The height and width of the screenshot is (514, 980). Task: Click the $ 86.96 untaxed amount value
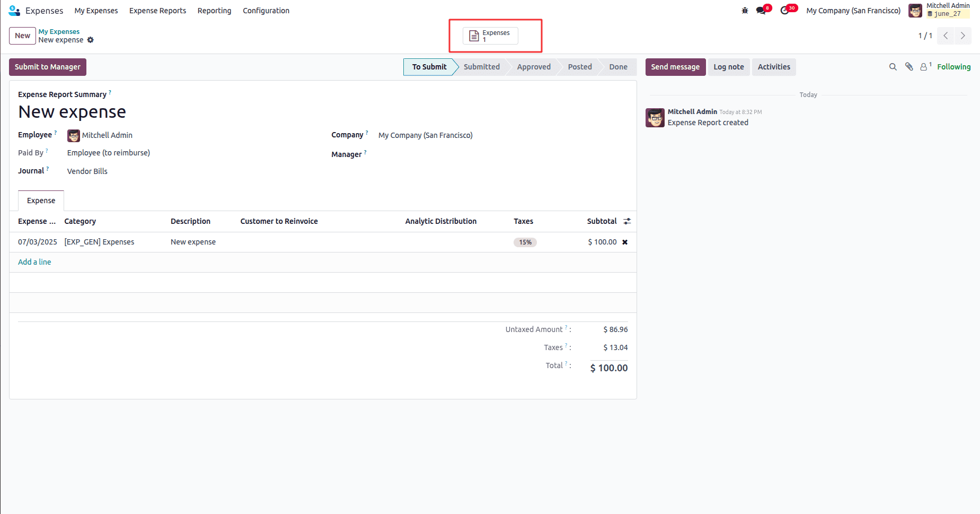tap(615, 329)
